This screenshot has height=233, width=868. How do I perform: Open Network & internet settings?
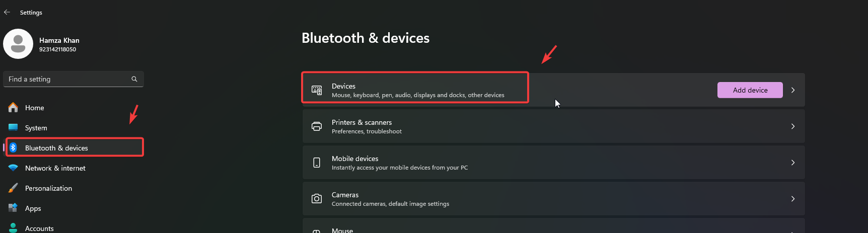[x=55, y=168]
